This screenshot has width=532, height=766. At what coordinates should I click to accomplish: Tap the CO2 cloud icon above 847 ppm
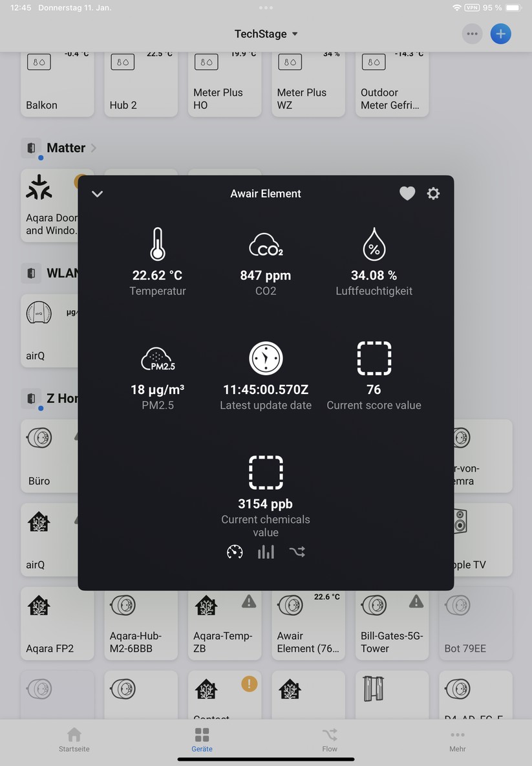pyautogui.click(x=266, y=244)
